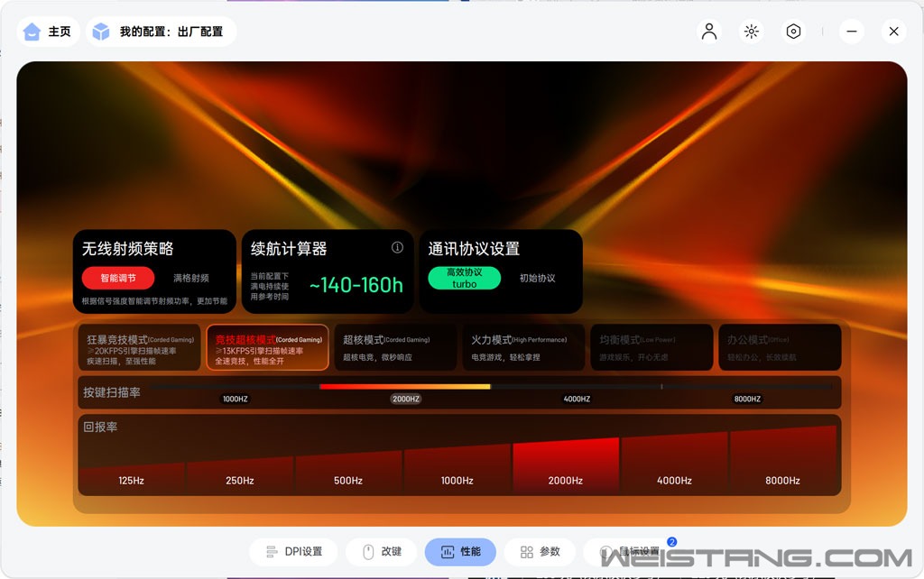Open settings via the hexagon icon
The width and height of the screenshot is (924, 579).
click(x=793, y=32)
